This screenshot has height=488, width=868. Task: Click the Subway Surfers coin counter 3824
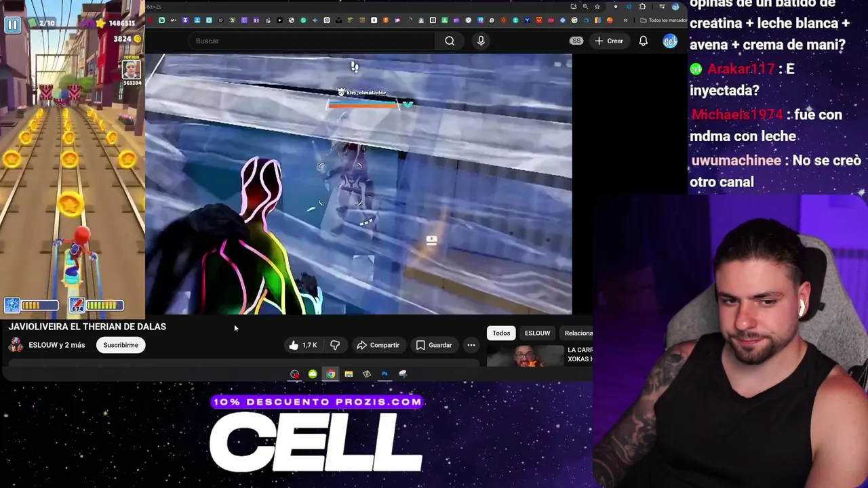click(127, 39)
